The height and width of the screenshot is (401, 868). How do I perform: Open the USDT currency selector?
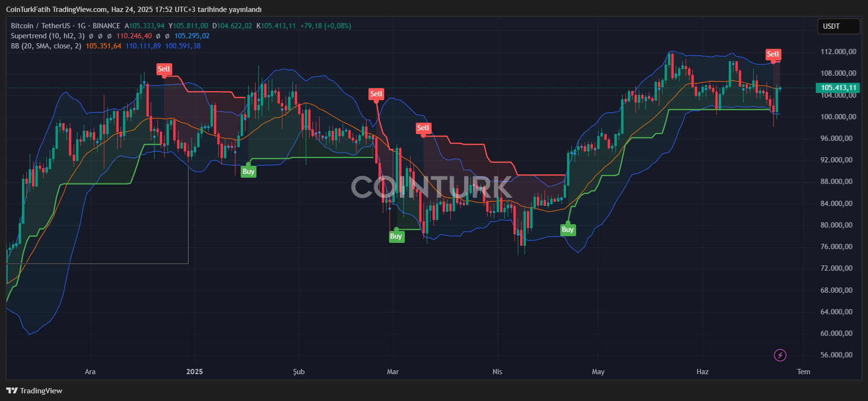pyautogui.click(x=838, y=26)
